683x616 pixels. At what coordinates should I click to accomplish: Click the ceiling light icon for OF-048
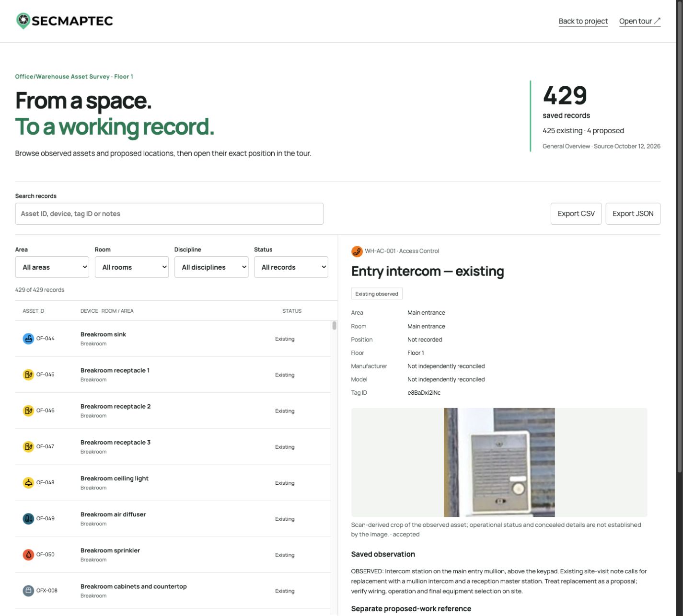point(28,482)
